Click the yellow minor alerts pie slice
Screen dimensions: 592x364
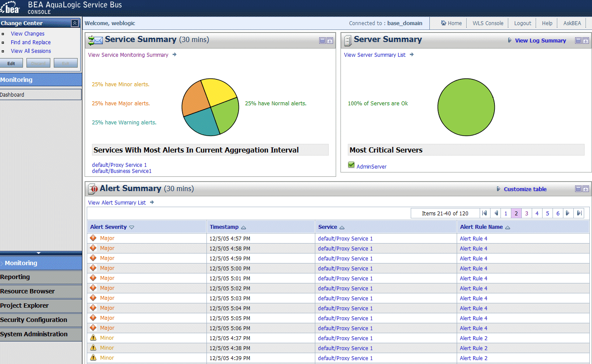218,91
